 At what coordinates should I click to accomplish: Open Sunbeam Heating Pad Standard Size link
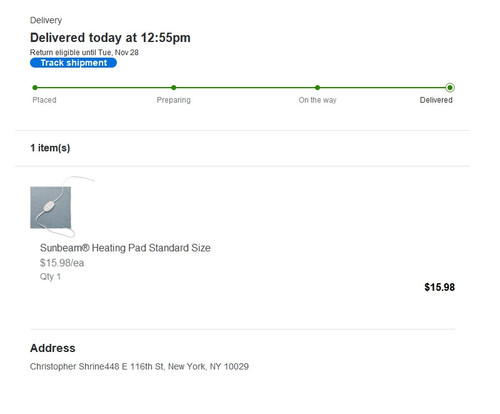pyautogui.click(x=125, y=248)
